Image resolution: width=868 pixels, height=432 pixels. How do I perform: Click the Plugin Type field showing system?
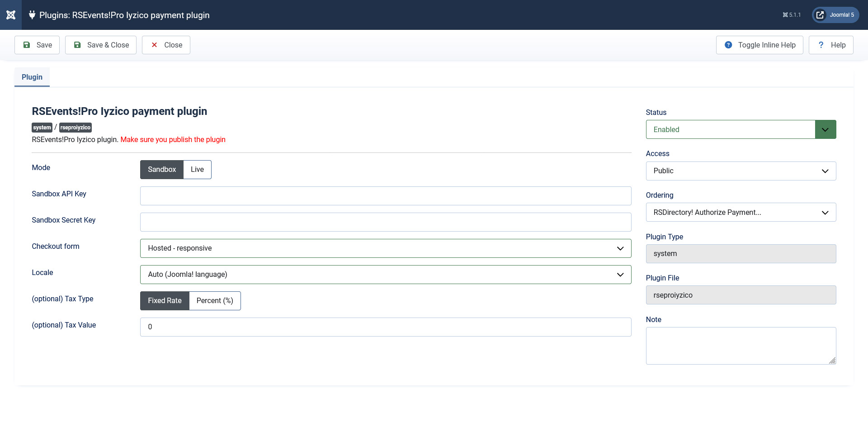click(741, 254)
